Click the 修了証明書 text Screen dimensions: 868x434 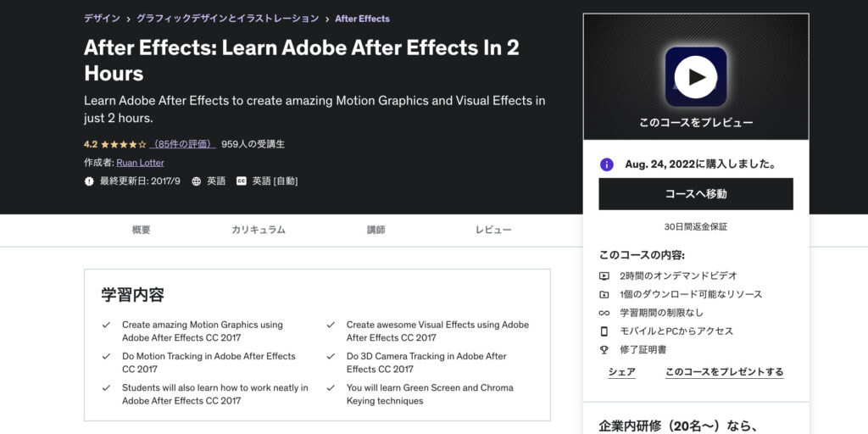tap(643, 350)
